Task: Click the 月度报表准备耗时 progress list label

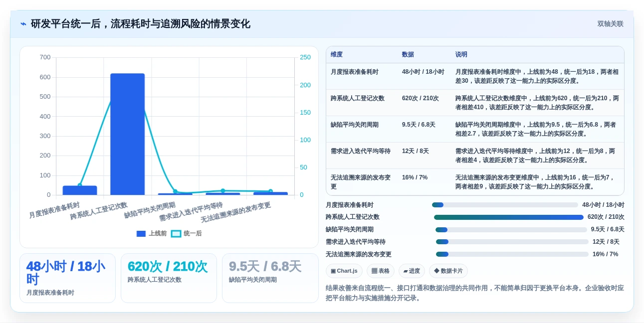Action: tap(350, 205)
